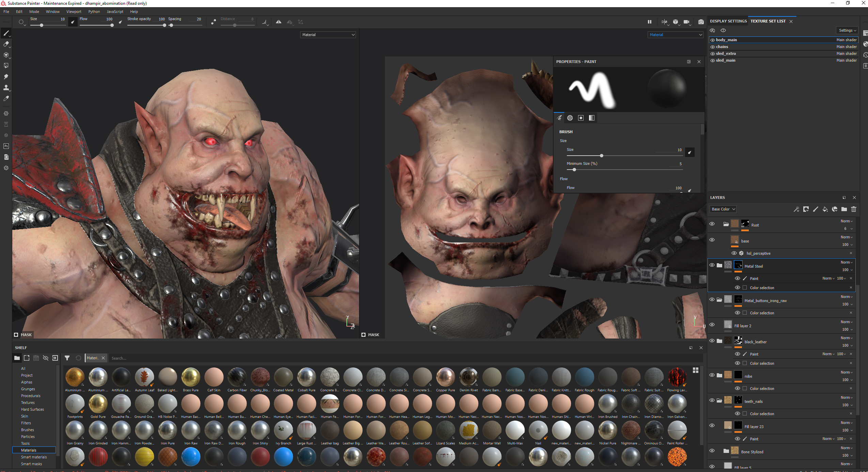This screenshot has width=868, height=472.
Task: Toggle visibility of the chains texture set
Action: [x=712, y=47]
